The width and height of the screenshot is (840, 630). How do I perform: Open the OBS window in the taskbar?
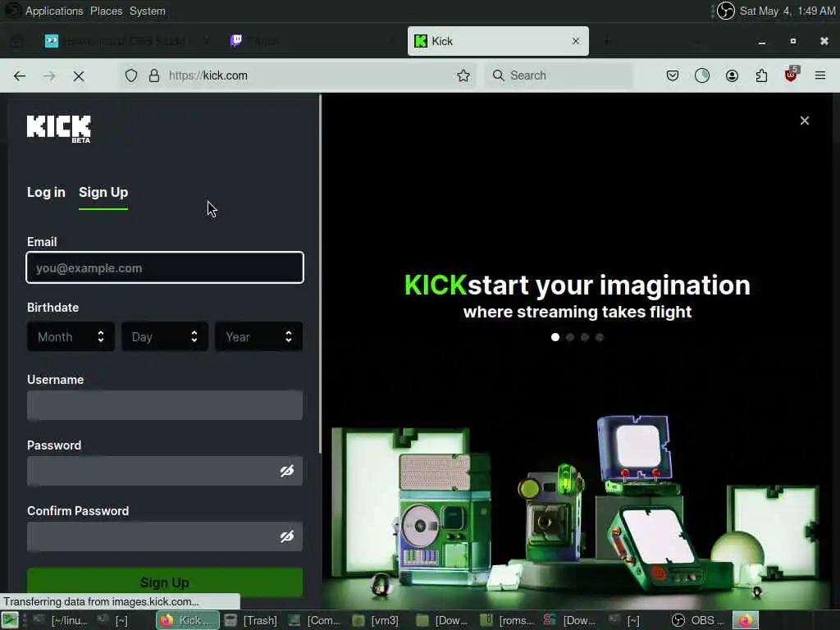pyautogui.click(x=698, y=620)
